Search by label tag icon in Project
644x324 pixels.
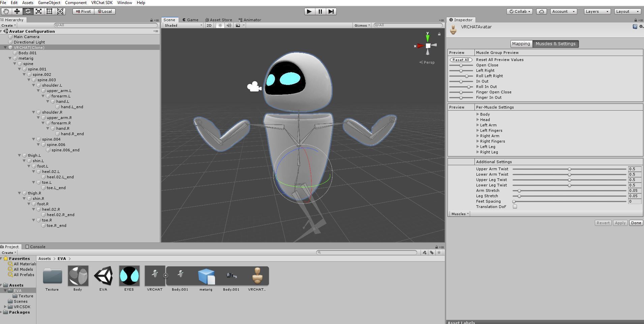click(x=432, y=253)
